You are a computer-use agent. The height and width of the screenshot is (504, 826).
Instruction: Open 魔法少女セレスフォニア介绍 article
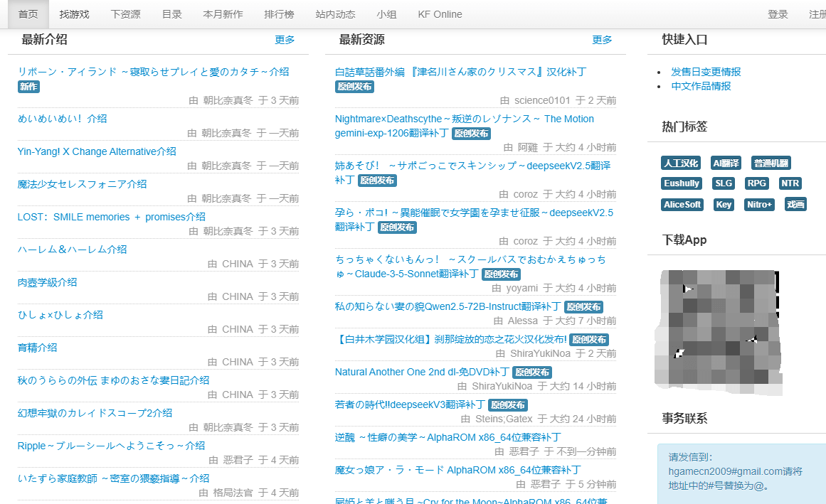pos(83,184)
